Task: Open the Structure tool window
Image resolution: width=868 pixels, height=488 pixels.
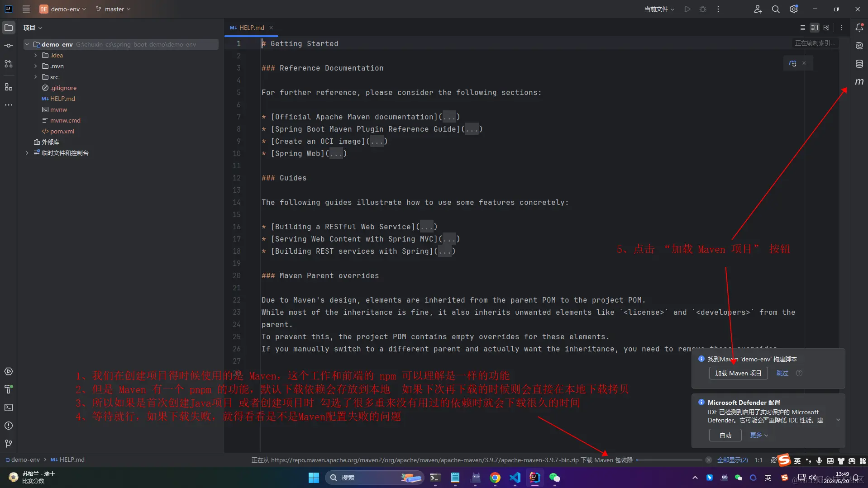Action: point(9,87)
